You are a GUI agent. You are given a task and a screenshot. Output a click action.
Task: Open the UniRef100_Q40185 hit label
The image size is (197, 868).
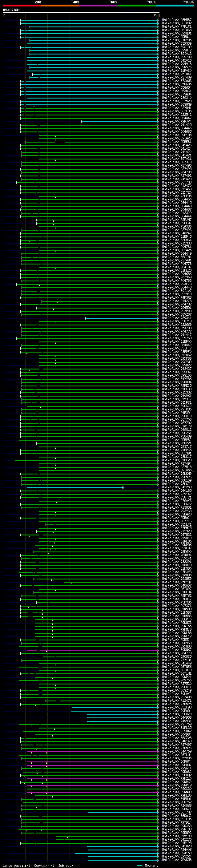click(x=177, y=491)
